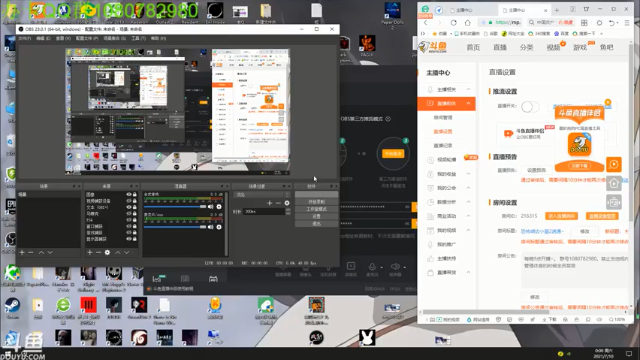
Task: Click the gray floating home icon on Douyu page
Action: (x=614, y=183)
